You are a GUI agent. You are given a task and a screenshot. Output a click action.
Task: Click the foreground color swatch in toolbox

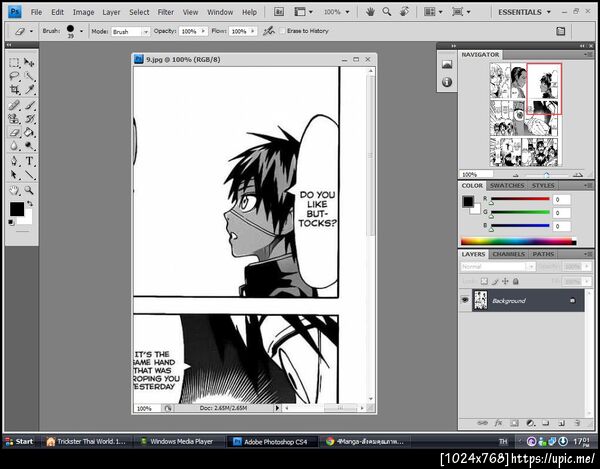17,209
